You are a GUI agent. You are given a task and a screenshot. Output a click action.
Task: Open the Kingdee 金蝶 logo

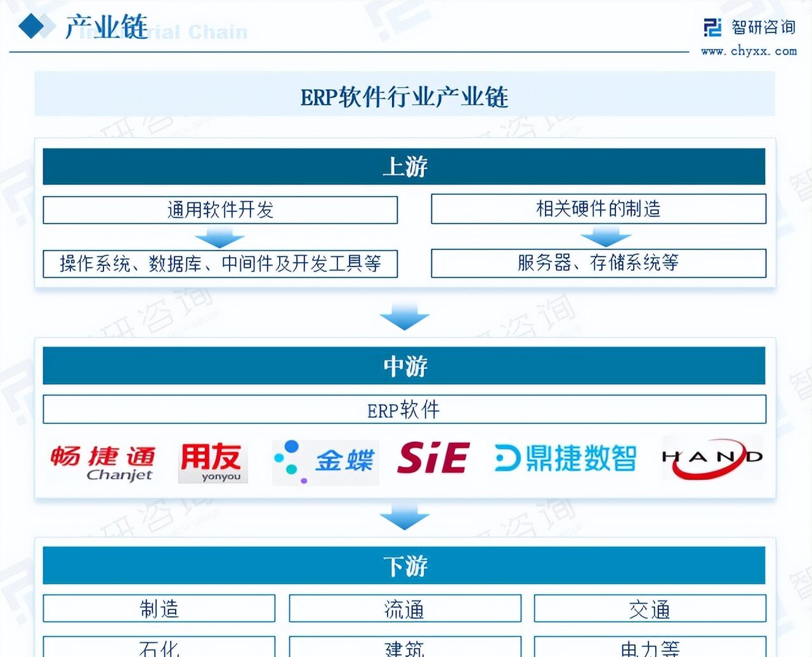(x=325, y=461)
